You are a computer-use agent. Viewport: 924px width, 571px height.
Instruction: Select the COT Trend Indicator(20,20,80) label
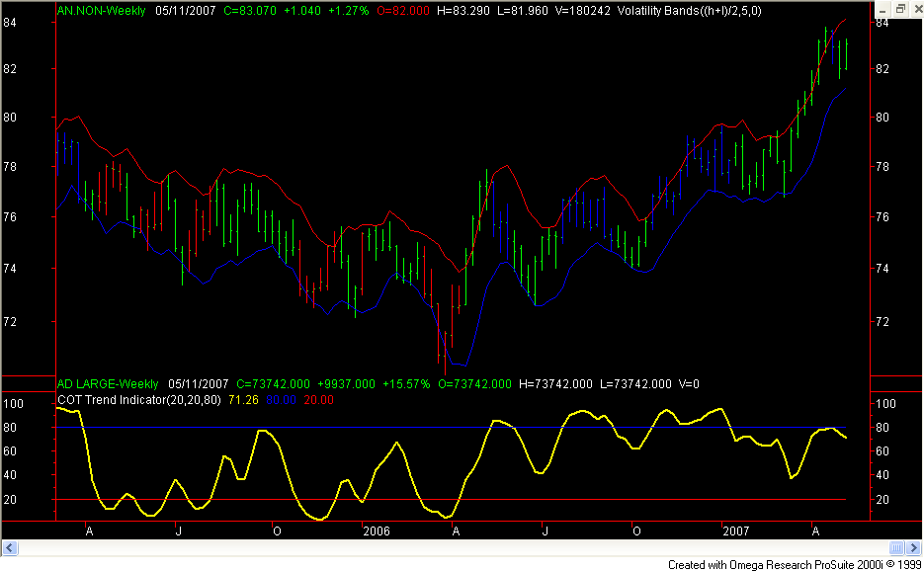click(x=139, y=400)
